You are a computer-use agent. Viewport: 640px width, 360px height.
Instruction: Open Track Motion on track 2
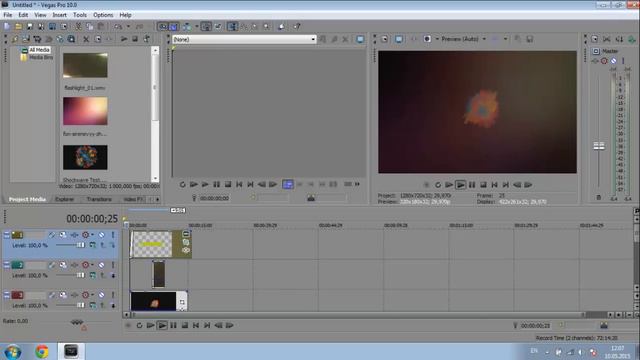pyautogui.click(x=63, y=265)
